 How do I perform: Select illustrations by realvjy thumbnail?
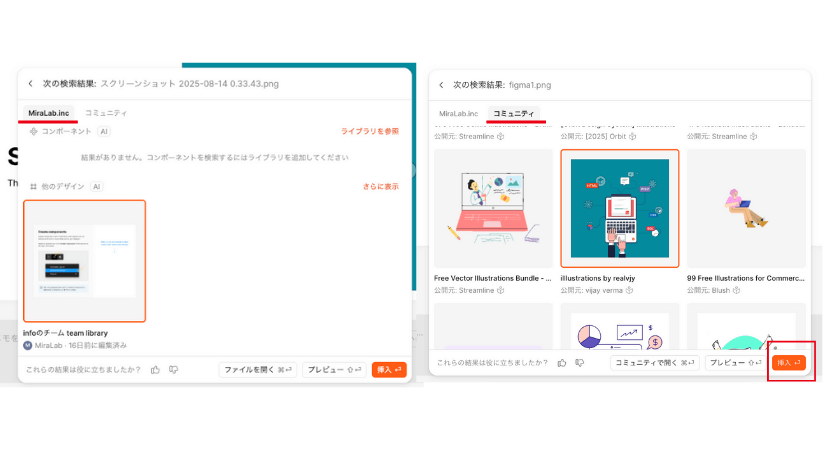tap(620, 209)
